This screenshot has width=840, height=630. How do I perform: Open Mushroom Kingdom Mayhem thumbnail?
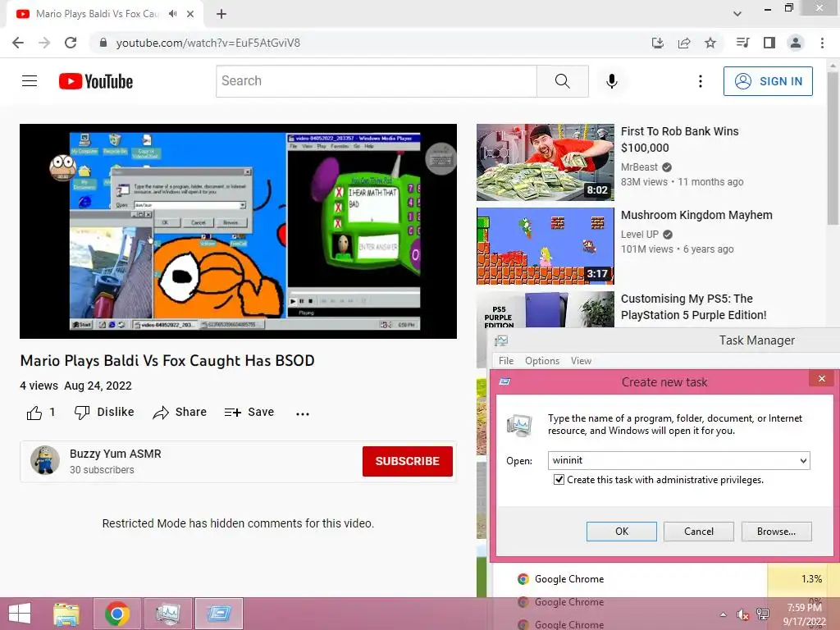pos(546,246)
